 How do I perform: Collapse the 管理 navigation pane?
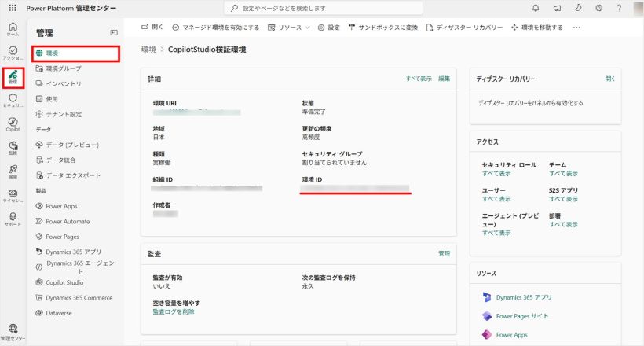[x=114, y=32]
